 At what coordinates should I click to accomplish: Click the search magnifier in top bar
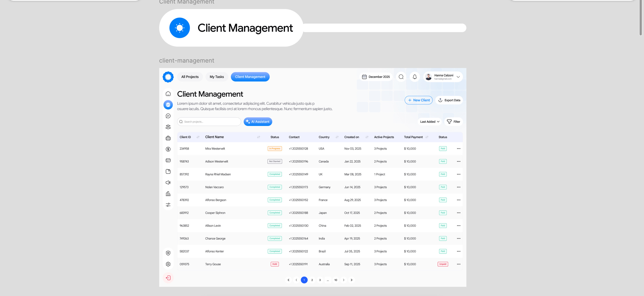coord(401,77)
